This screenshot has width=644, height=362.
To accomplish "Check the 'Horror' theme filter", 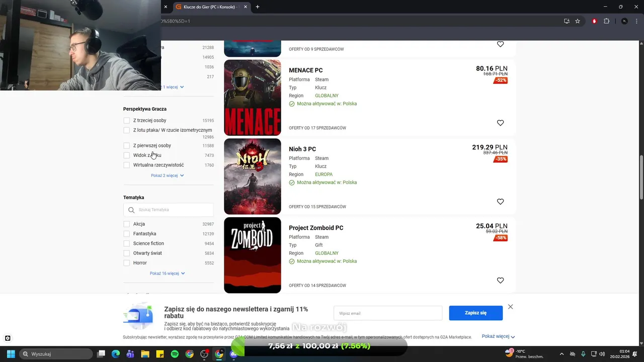I will (127, 263).
